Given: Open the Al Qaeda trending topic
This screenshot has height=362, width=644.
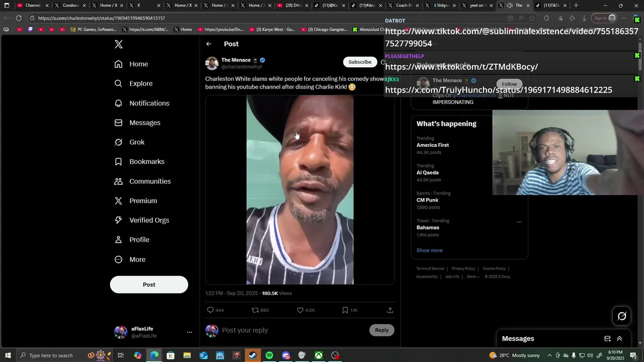Looking at the screenshot, I should tap(427, 172).
